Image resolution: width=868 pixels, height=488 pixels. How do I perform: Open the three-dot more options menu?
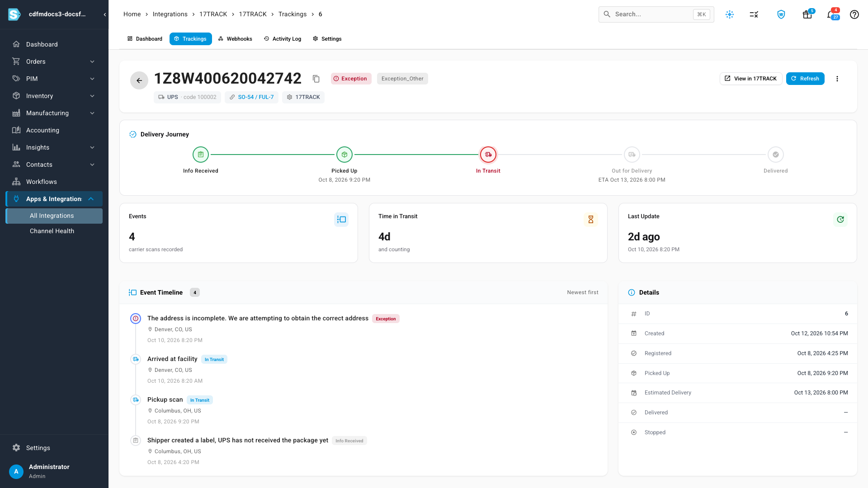837,79
